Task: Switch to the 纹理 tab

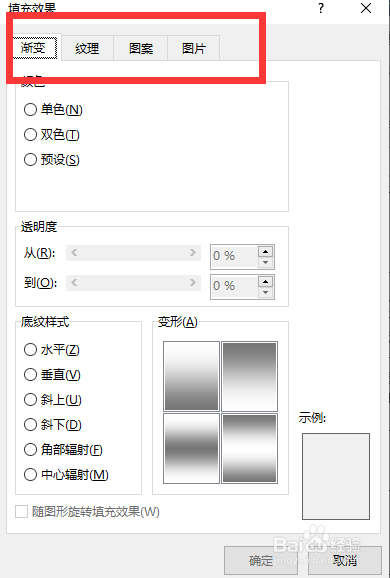Action: 87,48
